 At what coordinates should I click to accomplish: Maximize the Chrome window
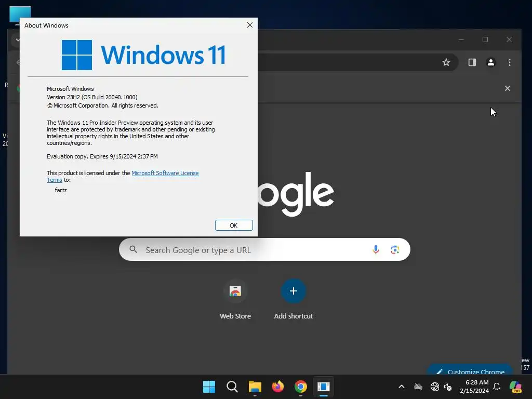point(485,39)
